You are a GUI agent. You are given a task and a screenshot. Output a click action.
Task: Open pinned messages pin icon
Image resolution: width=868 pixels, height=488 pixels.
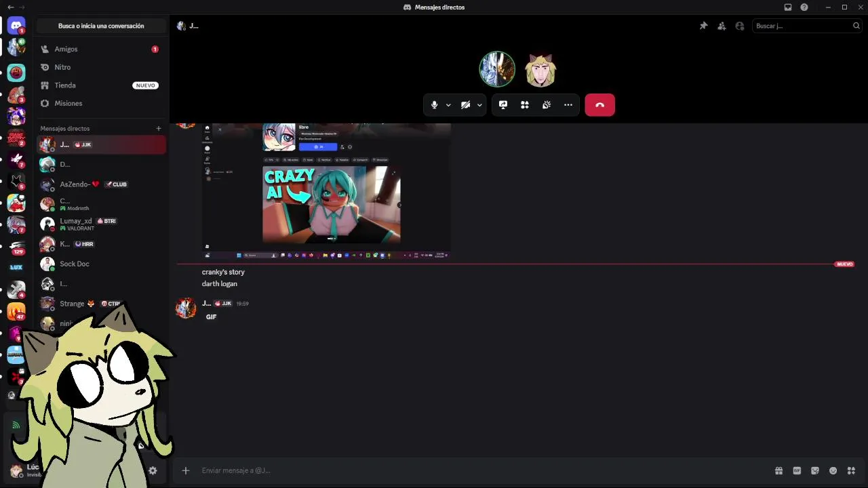coord(703,26)
